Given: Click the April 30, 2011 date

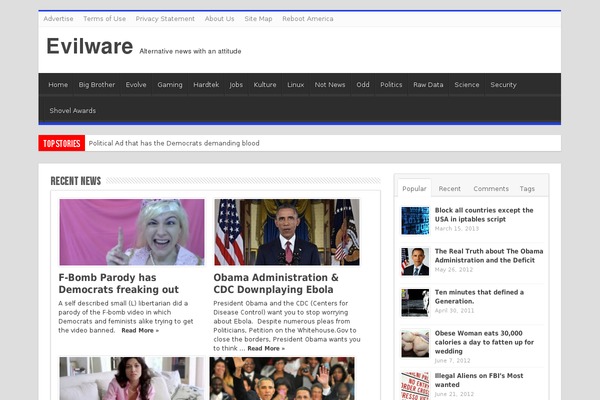Looking at the screenshot, I should tap(454, 310).
